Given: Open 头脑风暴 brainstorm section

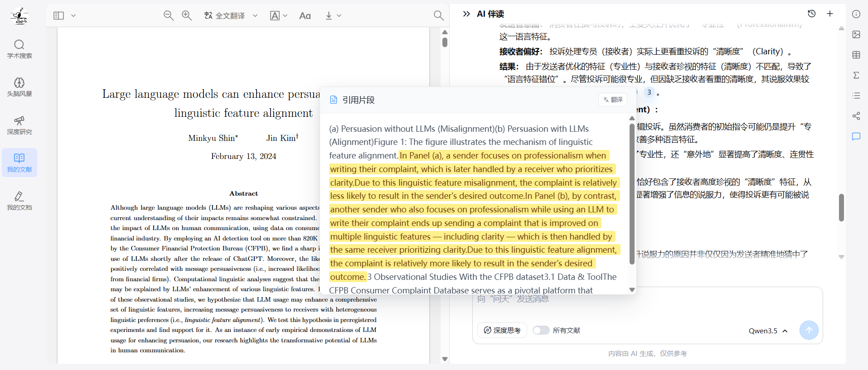Looking at the screenshot, I should 19,87.
